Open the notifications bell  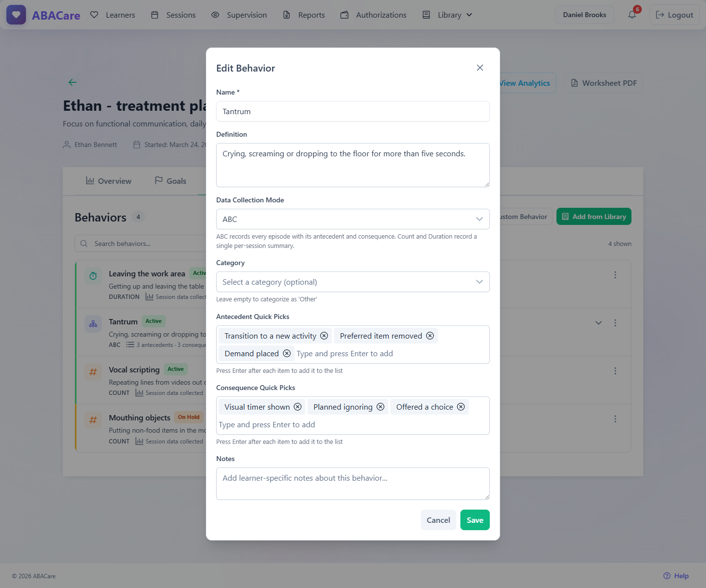pyautogui.click(x=632, y=15)
